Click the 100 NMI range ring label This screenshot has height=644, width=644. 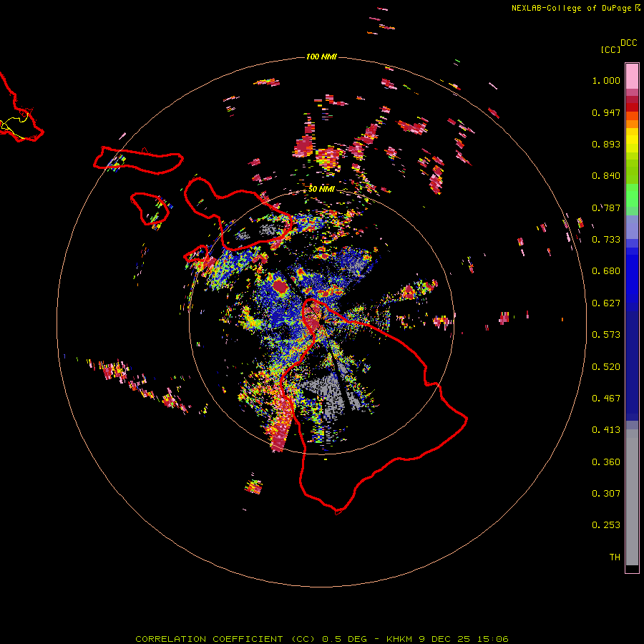(x=321, y=57)
